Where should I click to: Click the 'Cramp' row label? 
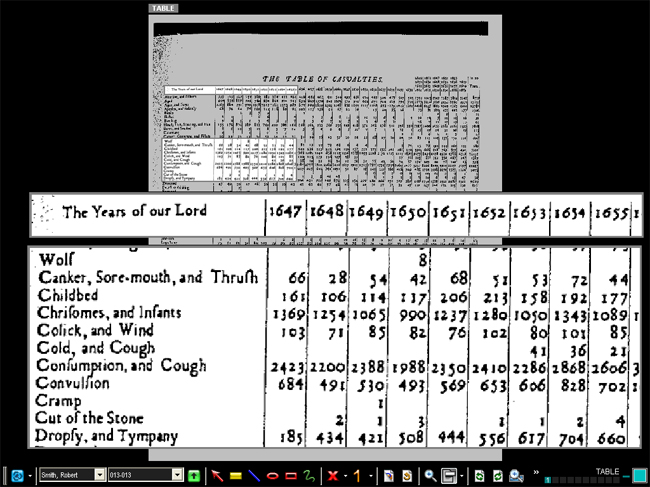pos(58,401)
